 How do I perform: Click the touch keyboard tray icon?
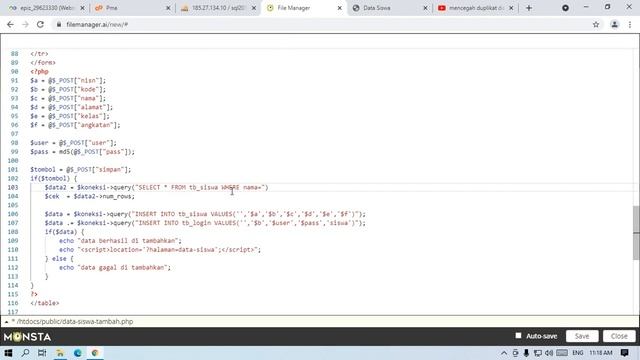(562, 353)
